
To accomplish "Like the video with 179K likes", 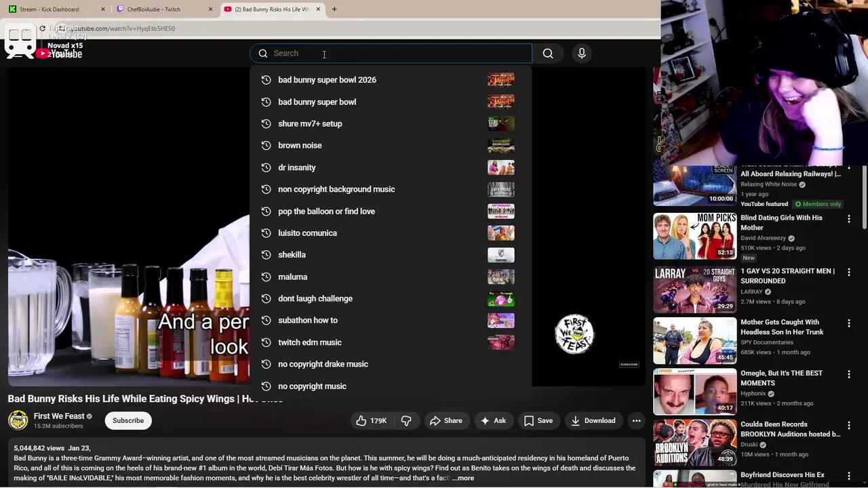I will (x=372, y=421).
